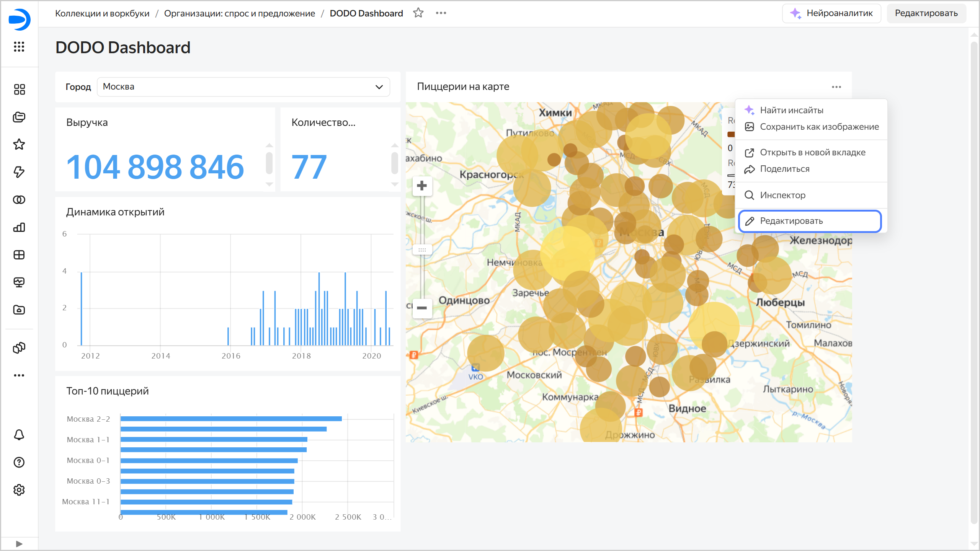The width and height of the screenshot is (980, 551).
Task: Expand the sidebar with bottom arrow
Action: (19, 544)
